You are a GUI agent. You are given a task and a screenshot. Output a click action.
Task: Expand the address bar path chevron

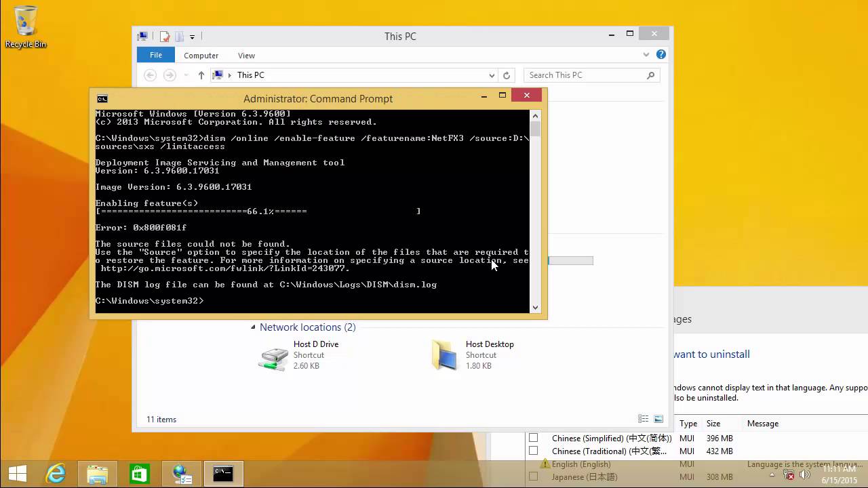pyautogui.click(x=230, y=75)
